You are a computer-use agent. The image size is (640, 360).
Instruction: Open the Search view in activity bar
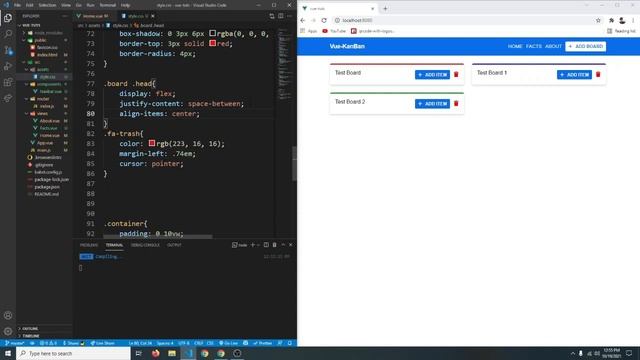(x=8, y=34)
